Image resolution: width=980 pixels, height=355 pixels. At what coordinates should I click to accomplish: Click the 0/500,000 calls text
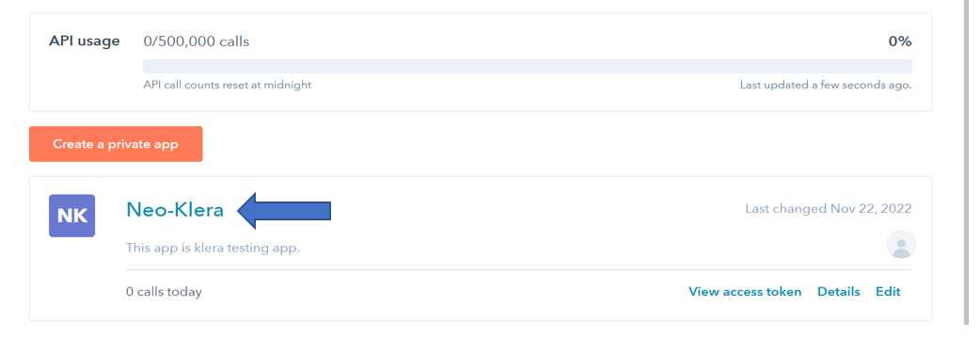tap(197, 42)
